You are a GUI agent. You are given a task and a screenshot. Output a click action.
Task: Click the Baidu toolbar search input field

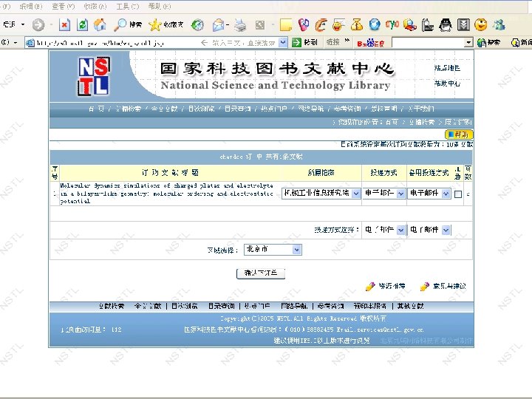(x=428, y=43)
